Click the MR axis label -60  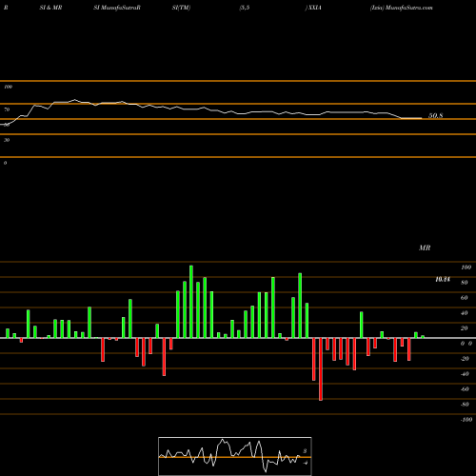pyautogui.click(x=465, y=389)
